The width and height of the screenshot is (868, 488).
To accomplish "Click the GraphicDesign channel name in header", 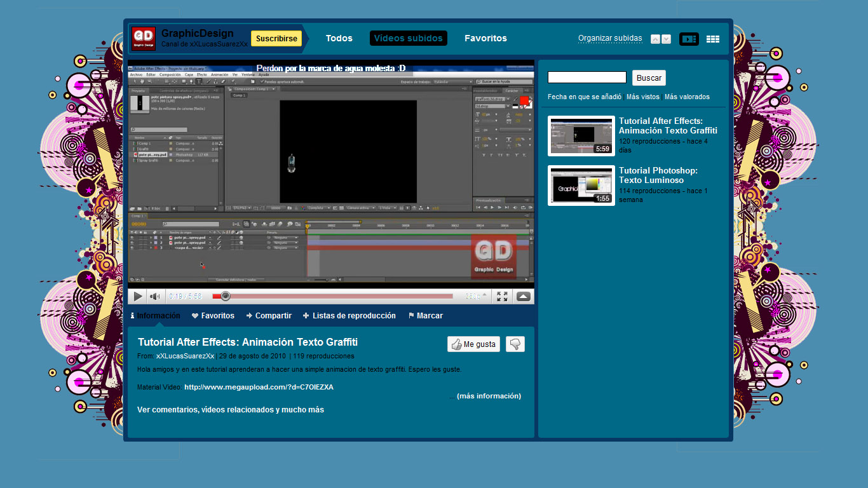I will pyautogui.click(x=198, y=34).
